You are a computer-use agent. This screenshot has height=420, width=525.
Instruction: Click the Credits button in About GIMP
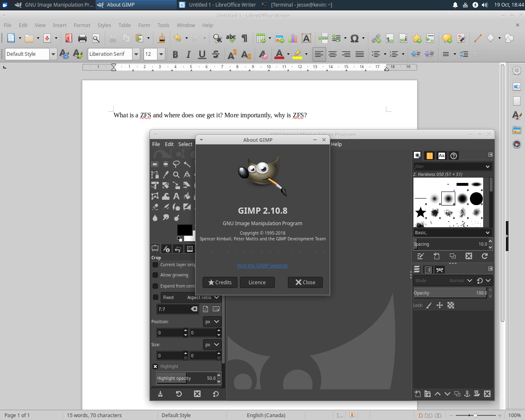pyautogui.click(x=220, y=282)
